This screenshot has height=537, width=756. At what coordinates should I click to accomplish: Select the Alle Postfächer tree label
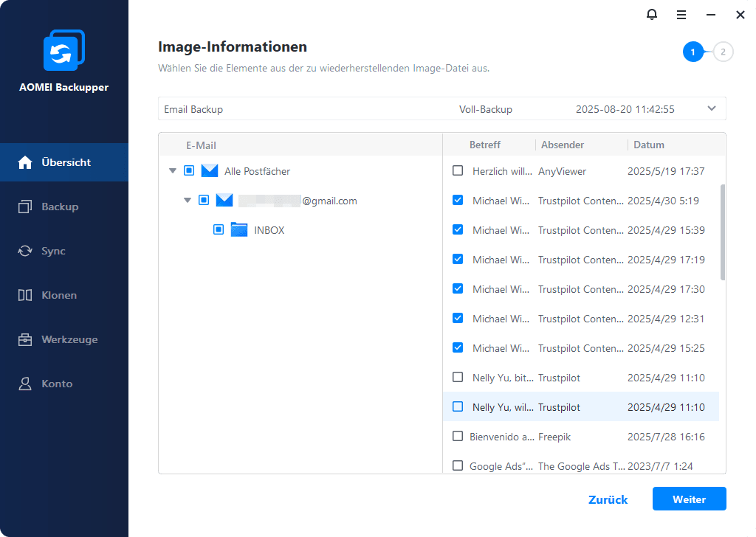click(257, 171)
